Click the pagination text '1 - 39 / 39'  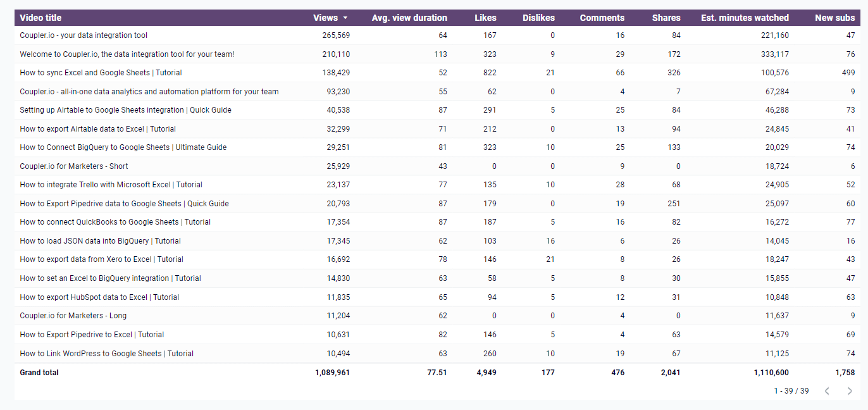791,391
